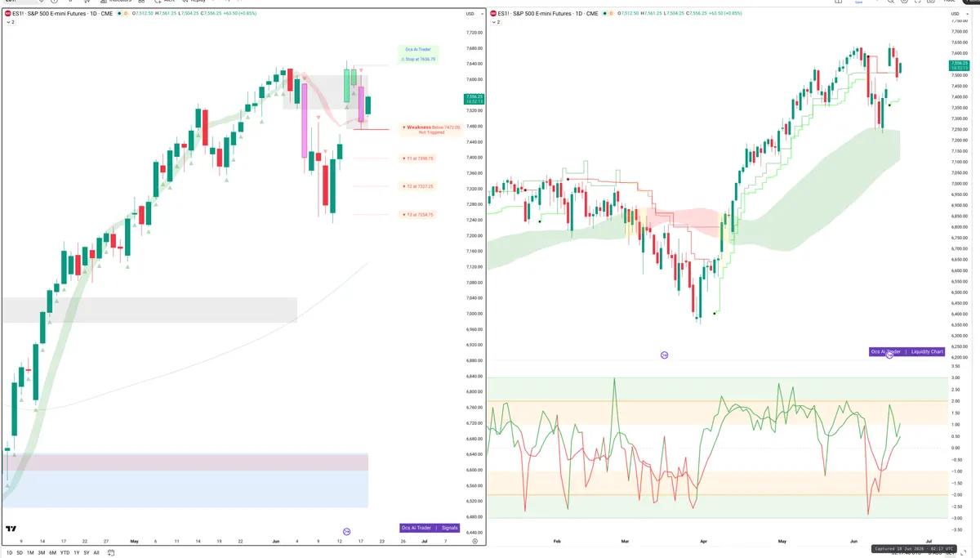This screenshot has width=980, height=558.
Task: Click the ES1! symbol logo on the left chart
Action: click(x=8, y=14)
